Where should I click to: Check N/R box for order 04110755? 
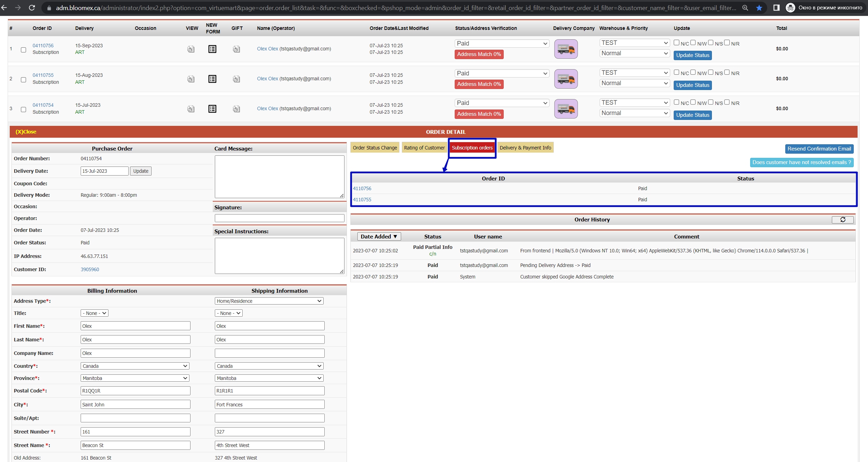[x=727, y=72]
